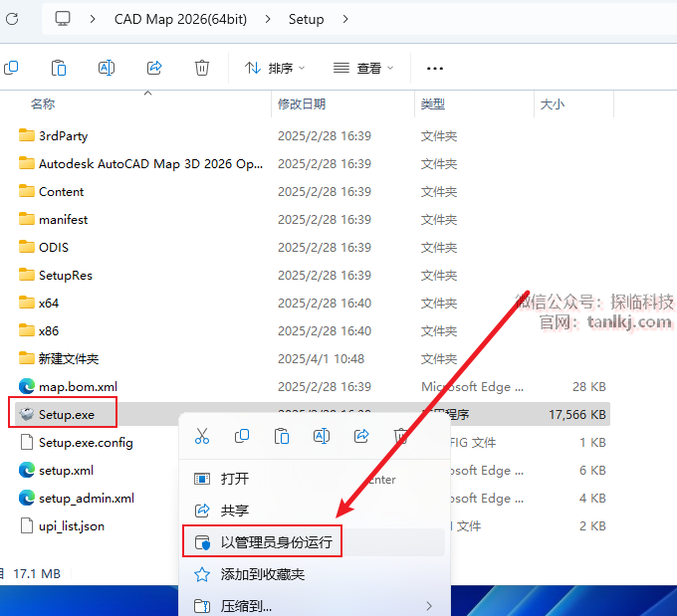The image size is (677, 616).
Task: Click the Setup breadcrumb segment
Action: [x=306, y=19]
